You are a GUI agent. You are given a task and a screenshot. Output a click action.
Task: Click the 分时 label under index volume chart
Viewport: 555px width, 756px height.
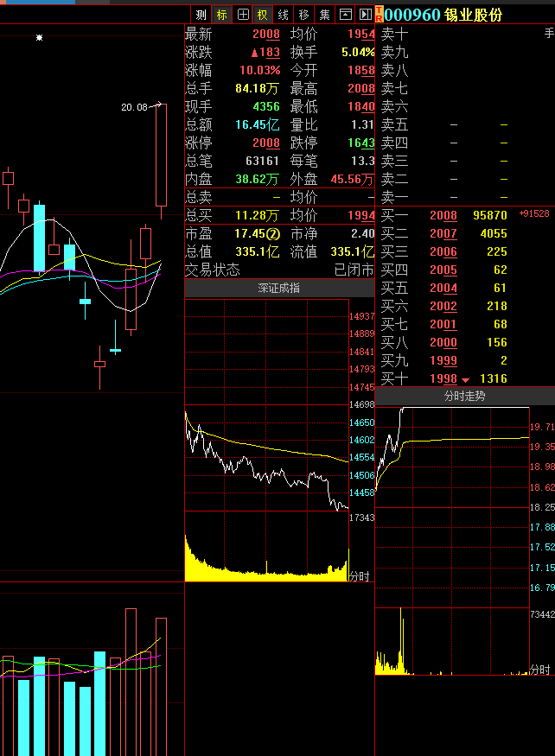tap(359, 575)
